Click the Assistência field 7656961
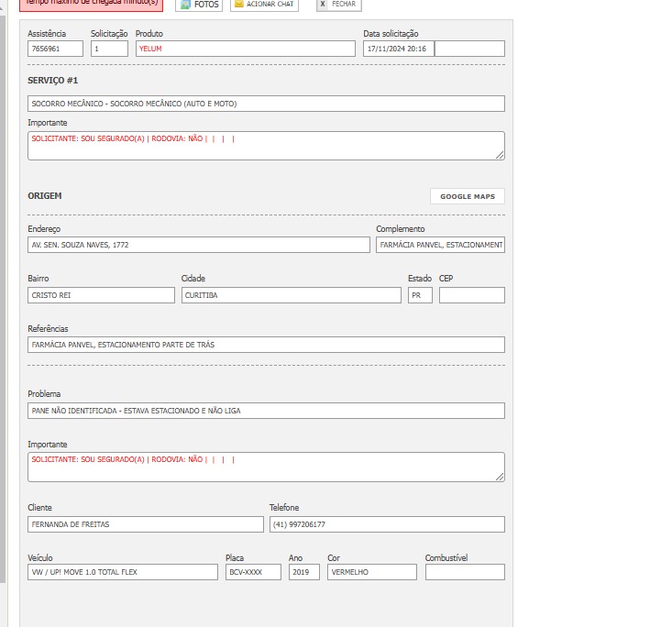 55,49
